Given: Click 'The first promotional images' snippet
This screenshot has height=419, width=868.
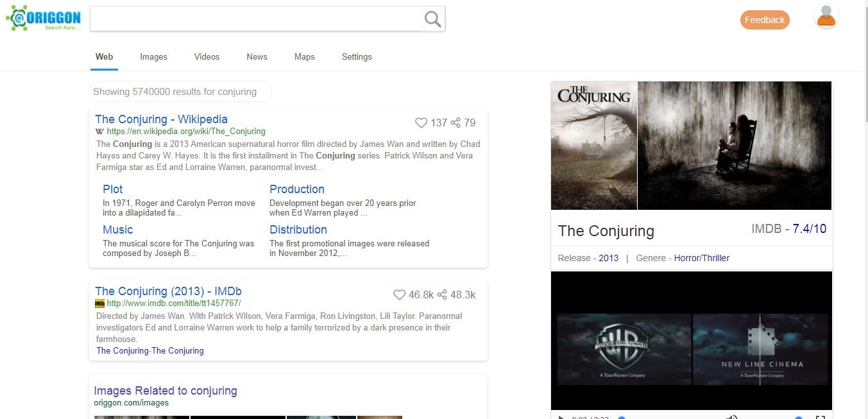Looking at the screenshot, I should click(350, 248).
